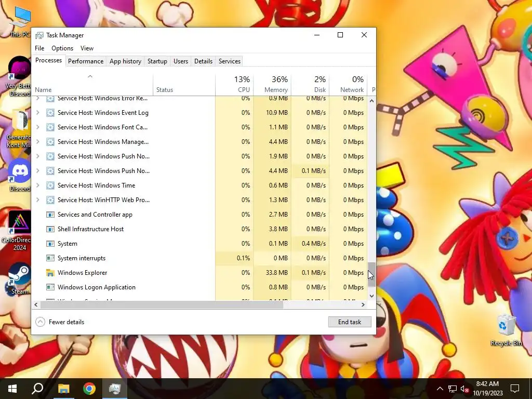Expand Service Host: Windows Push No row using 4.4 MB, 0.1 MB/s
This screenshot has width=532, height=399.
[x=37, y=171]
